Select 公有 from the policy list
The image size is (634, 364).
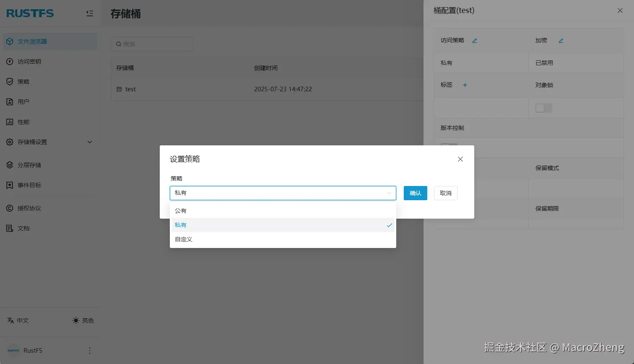[x=283, y=211]
